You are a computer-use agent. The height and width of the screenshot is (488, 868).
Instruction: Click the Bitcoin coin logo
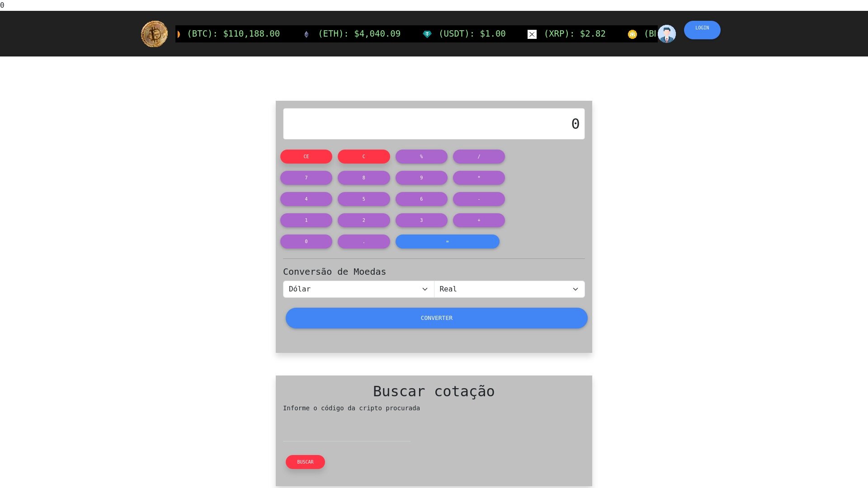click(154, 34)
